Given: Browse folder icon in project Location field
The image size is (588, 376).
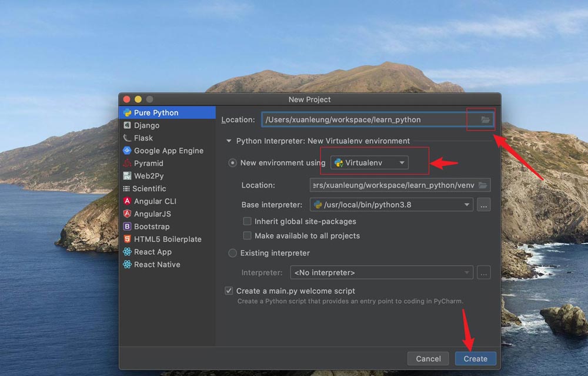Looking at the screenshot, I should 485,119.
